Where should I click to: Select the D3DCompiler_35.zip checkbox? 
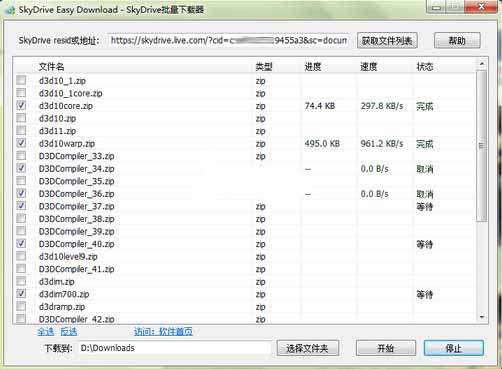tap(21, 180)
